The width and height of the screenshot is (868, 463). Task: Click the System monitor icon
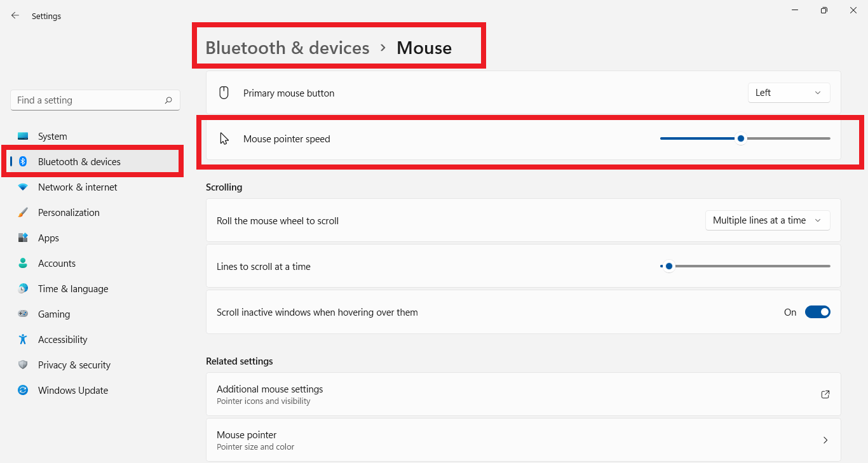[23, 137]
